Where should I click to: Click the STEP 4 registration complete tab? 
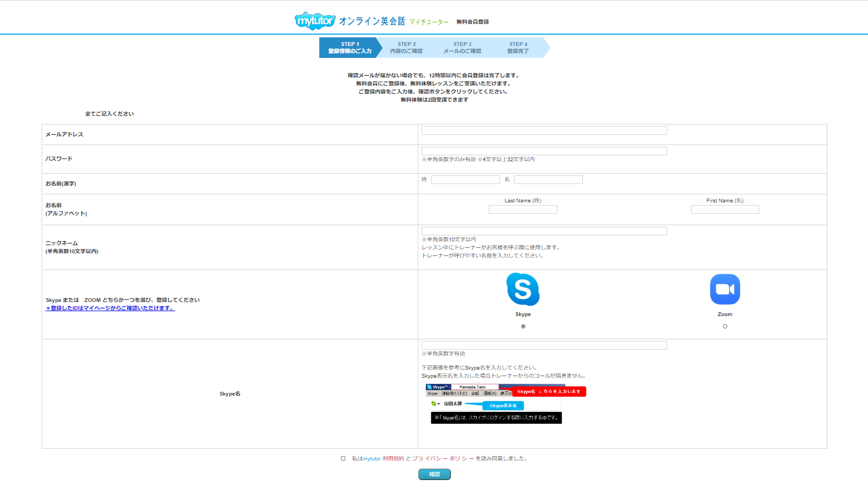tap(518, 48)
